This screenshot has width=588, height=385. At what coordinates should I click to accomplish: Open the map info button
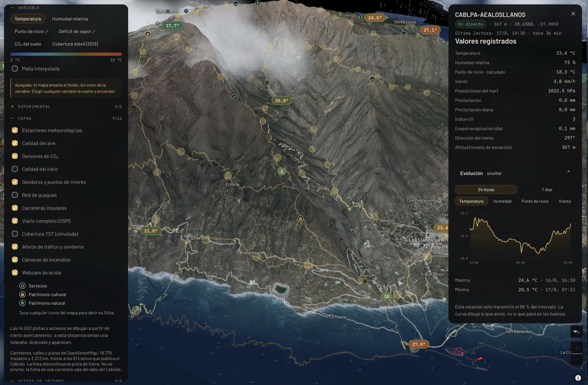[578, 378]
